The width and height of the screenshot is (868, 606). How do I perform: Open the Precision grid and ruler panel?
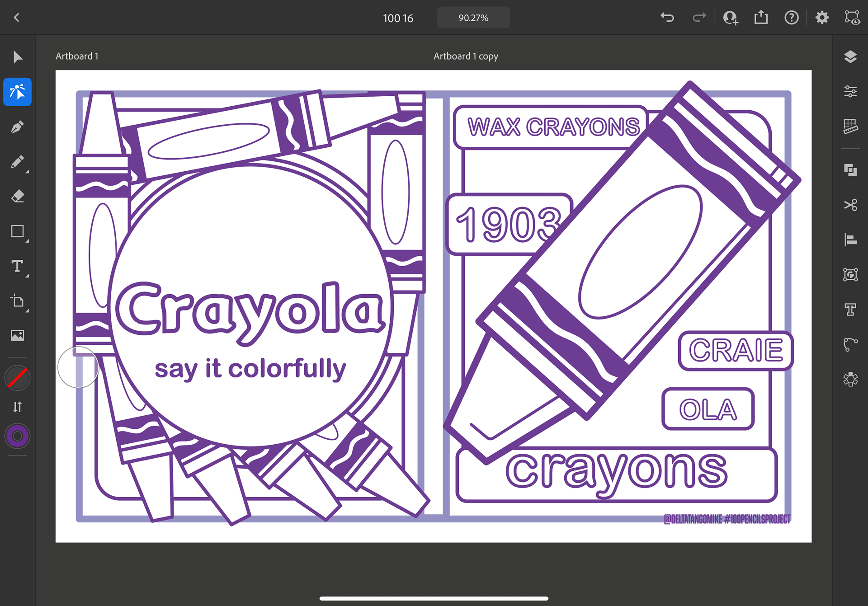pyautogui.click(x=850, y=127)
